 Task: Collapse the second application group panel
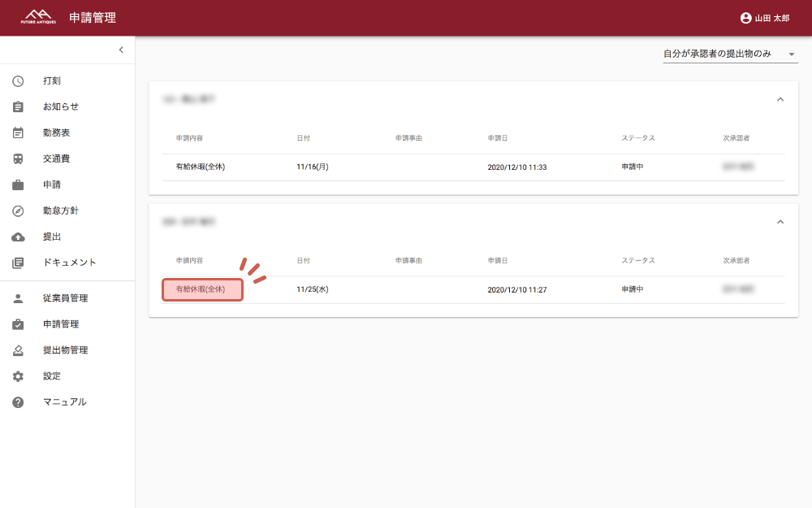click(780, 221)
